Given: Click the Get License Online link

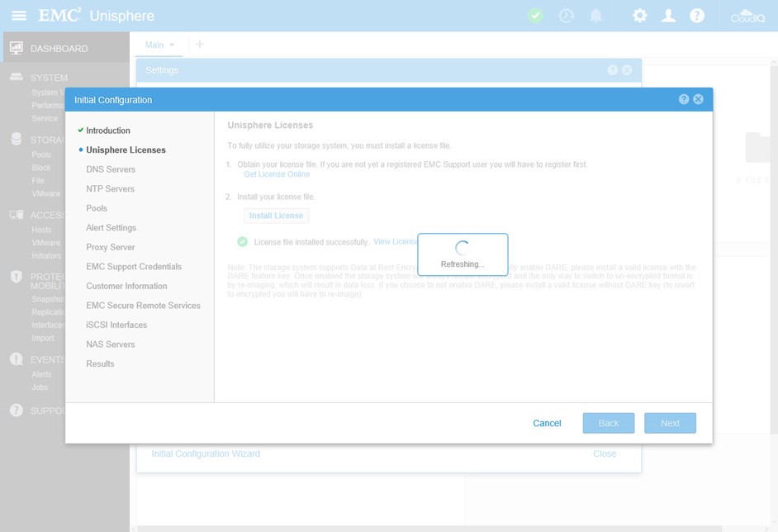Looking at the screenshot, I should coord(277,174).
